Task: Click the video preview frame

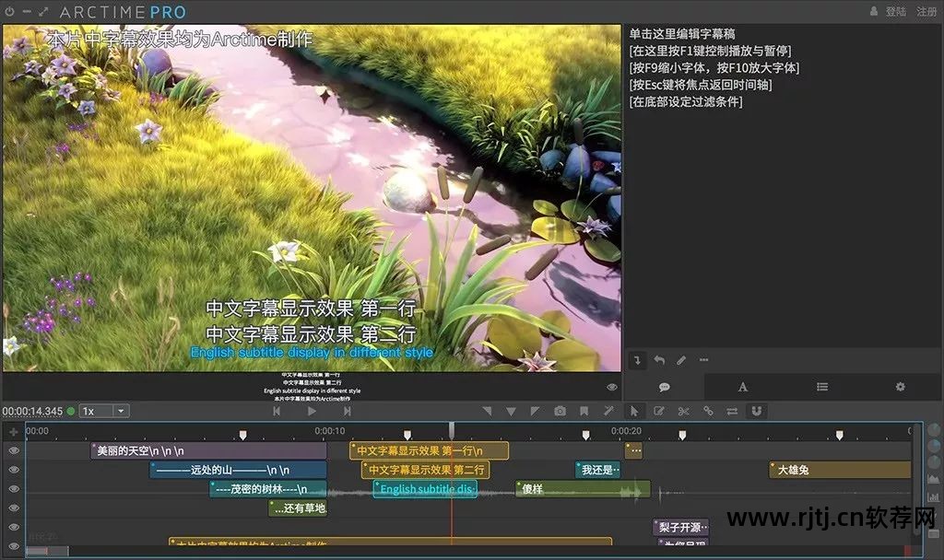Action: pyautogui.click(x=312, y=198)
